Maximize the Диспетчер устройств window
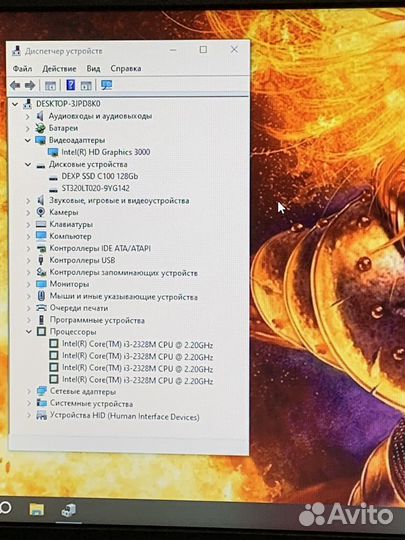 [x=203, y=50]
